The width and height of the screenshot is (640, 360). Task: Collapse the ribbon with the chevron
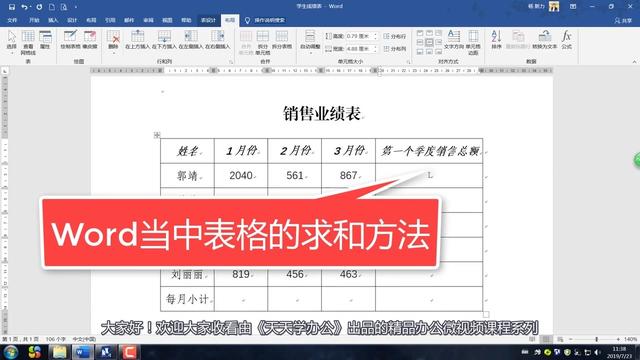(634, 62)
